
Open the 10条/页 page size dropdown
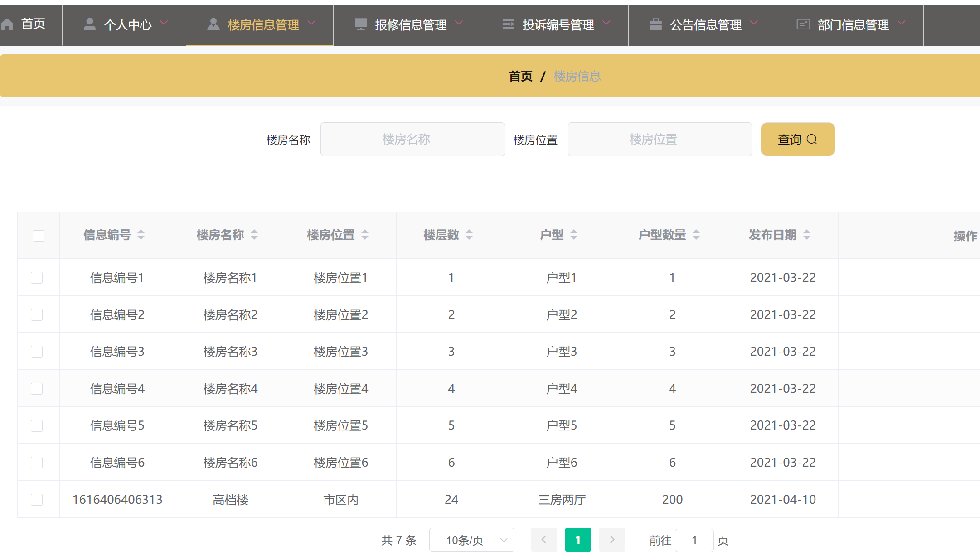tap(471, 540)
